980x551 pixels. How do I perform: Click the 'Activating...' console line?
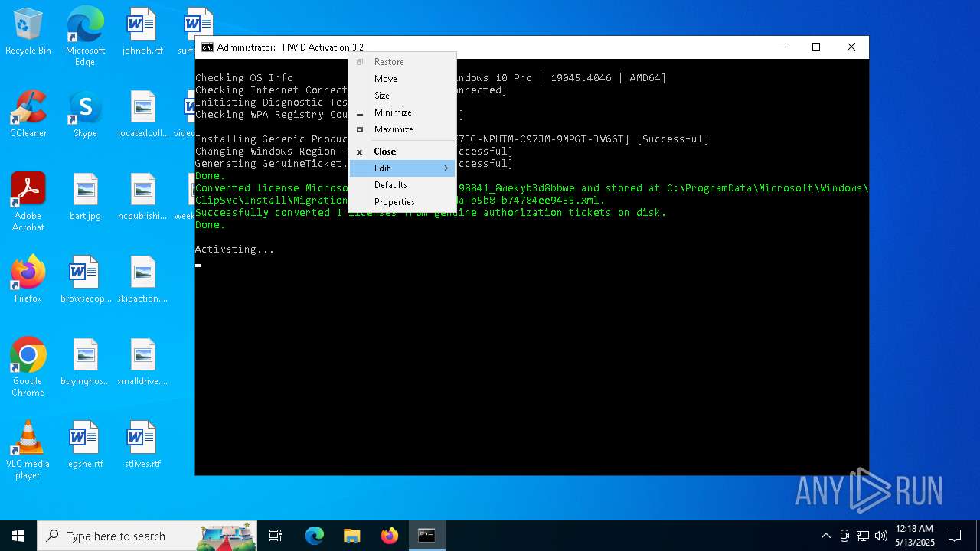pos(234,249)
